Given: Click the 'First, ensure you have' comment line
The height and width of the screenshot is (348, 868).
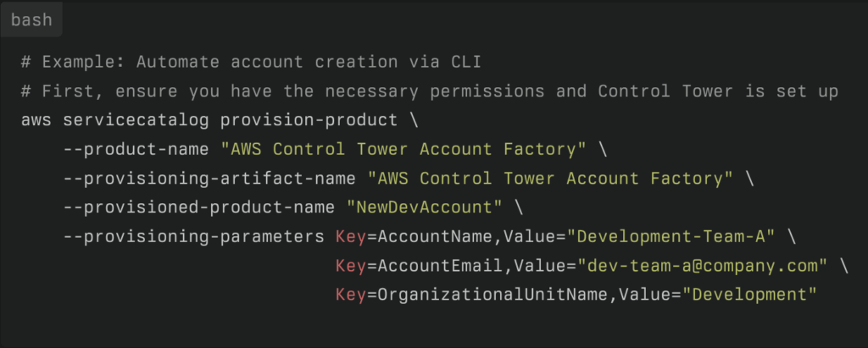Looking at the screenshot, I should (x=430, y=91).
